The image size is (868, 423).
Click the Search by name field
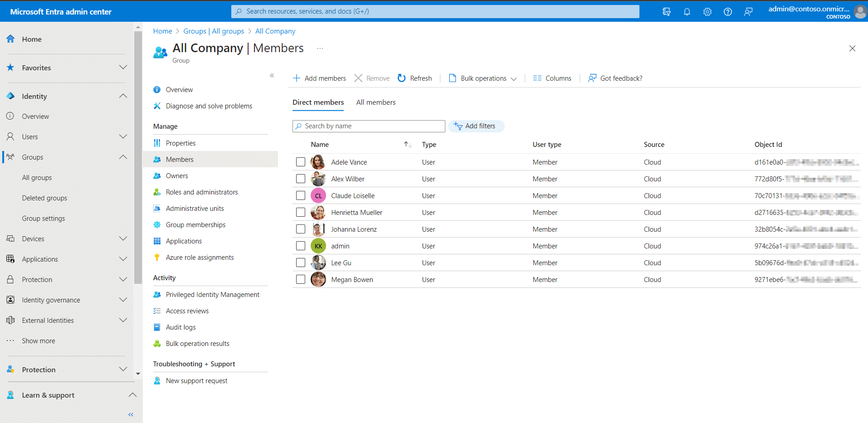[368, 126]
